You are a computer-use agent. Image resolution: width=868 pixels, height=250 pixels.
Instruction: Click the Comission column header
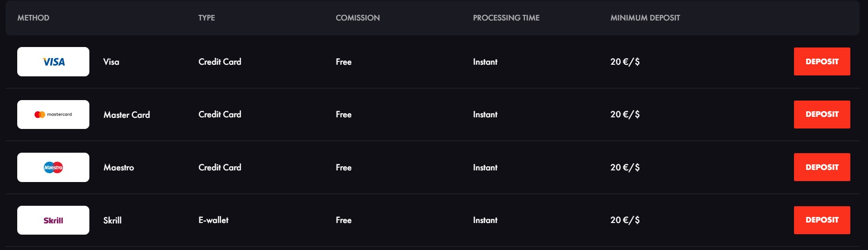357,18
